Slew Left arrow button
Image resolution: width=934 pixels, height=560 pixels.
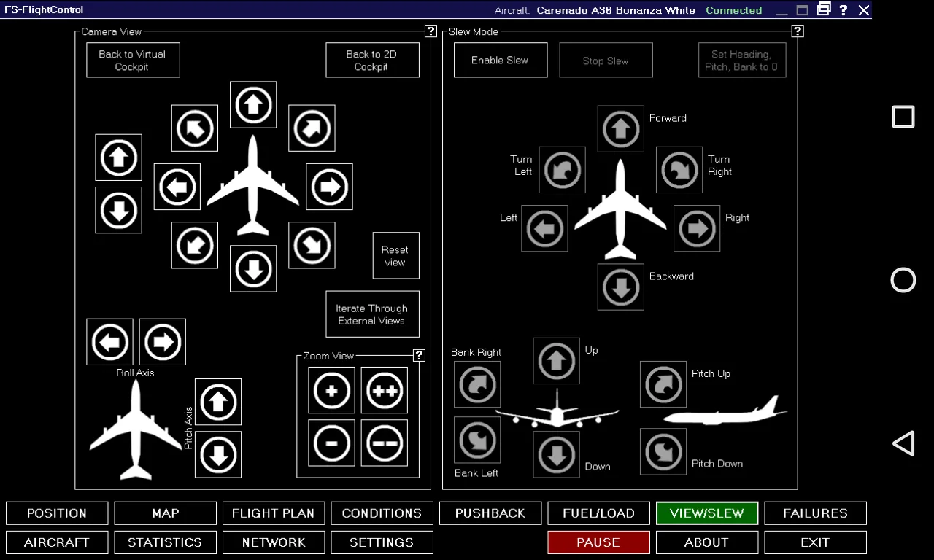[545, 228]
